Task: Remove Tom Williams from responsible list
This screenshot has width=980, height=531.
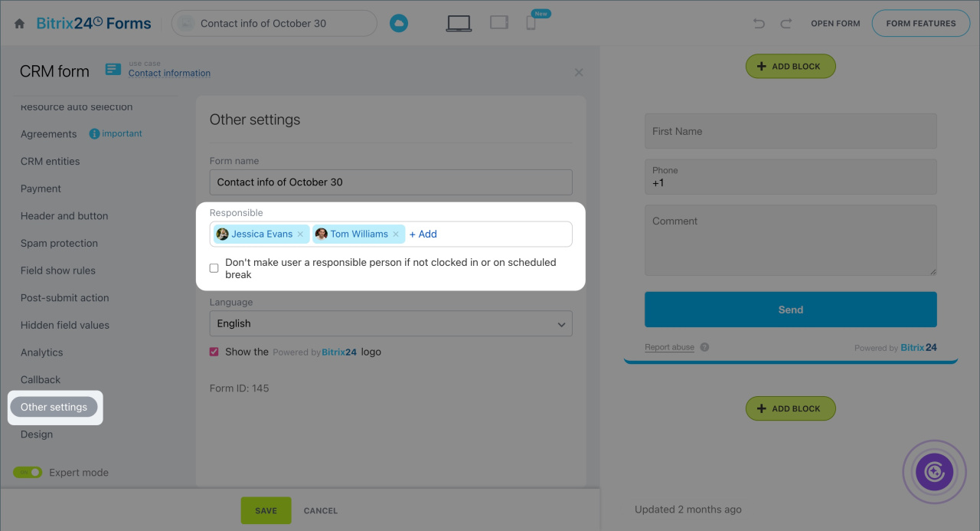Action: pyautogui.click(x=396, y=234)
